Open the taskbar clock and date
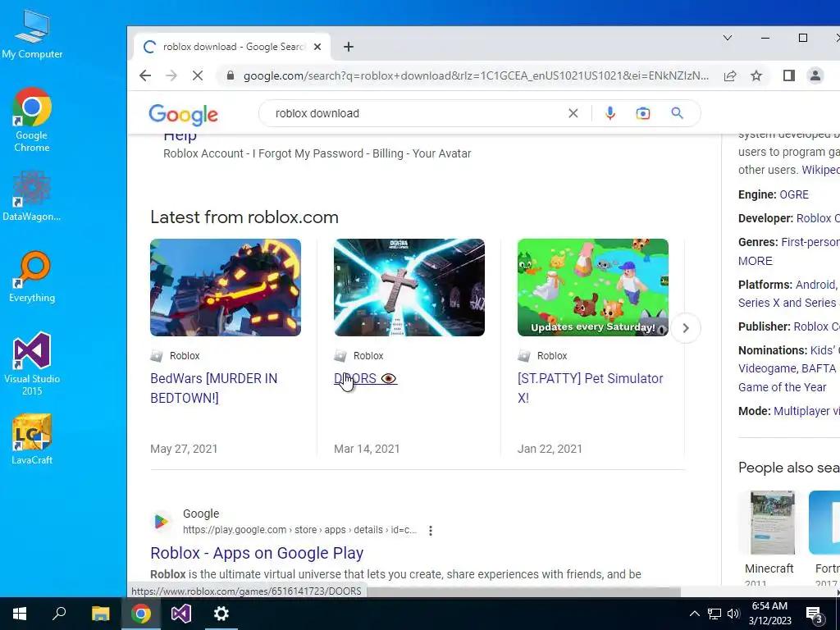The image size is (840, 630). pos(769,614)
